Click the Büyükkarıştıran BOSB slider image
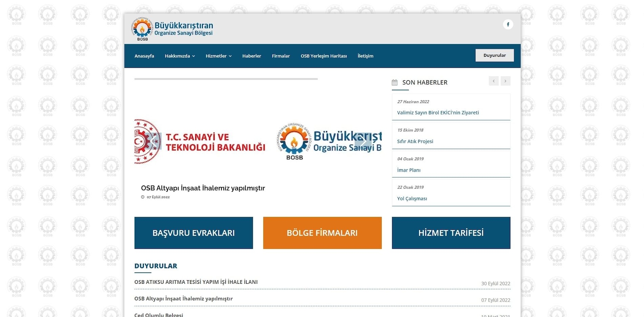 [x=329, y=142]
